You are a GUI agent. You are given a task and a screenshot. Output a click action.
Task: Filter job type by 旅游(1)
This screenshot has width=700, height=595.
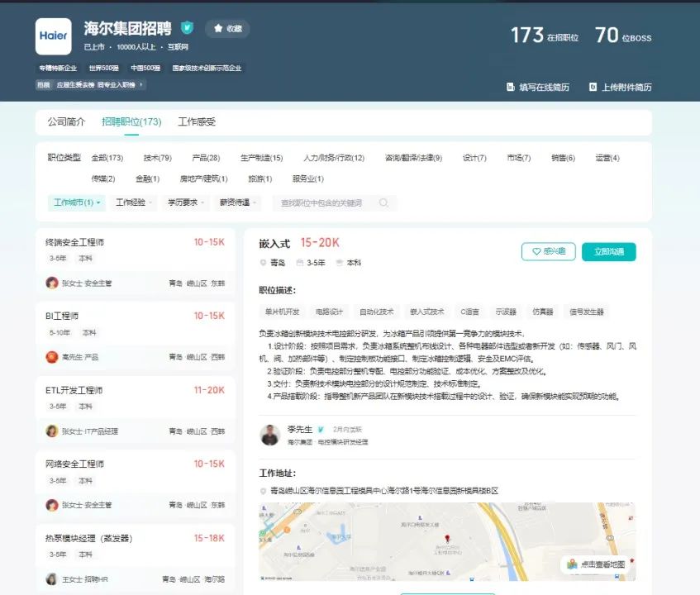260,178
